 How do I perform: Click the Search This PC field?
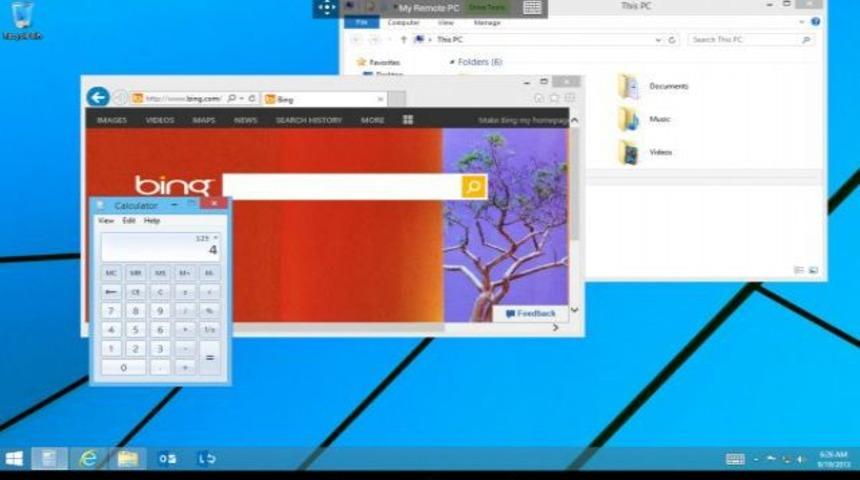751,40
